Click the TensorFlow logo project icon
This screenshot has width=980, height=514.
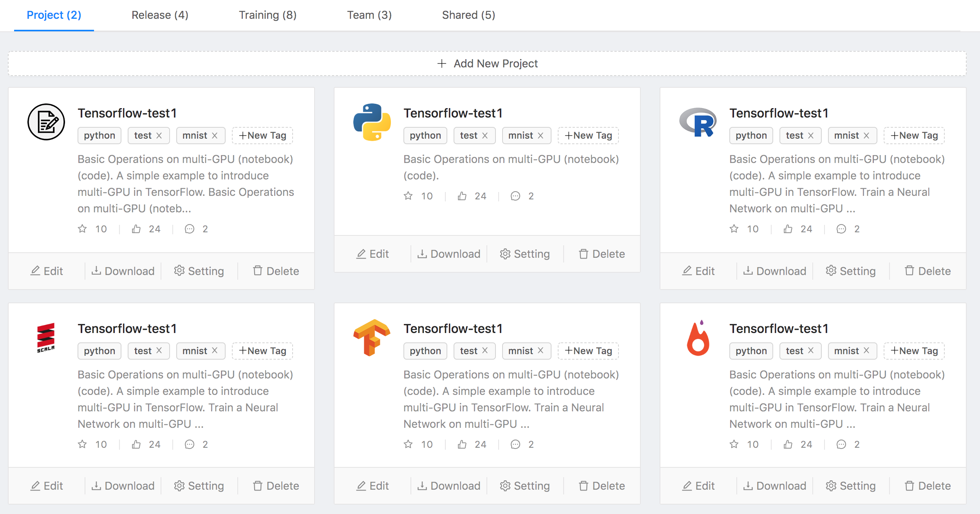click(x=372, y=337)
